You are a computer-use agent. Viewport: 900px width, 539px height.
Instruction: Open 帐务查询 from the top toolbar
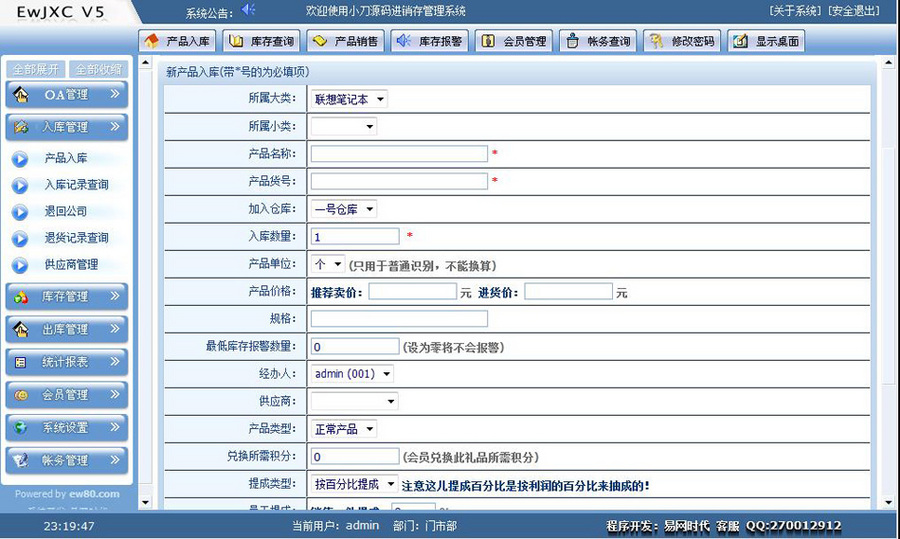[598, 41]
